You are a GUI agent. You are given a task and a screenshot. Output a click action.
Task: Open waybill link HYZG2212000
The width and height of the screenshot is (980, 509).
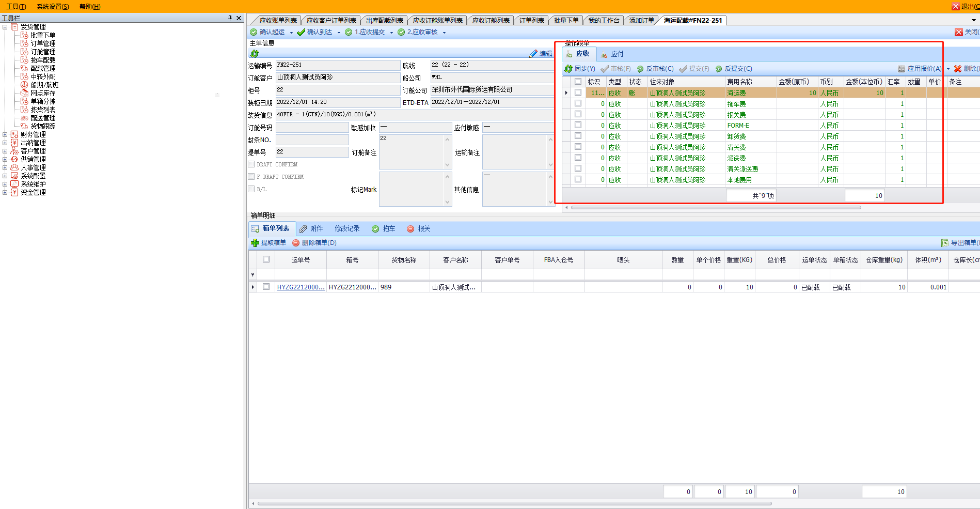pyautogui.click(x=301, y=287)
